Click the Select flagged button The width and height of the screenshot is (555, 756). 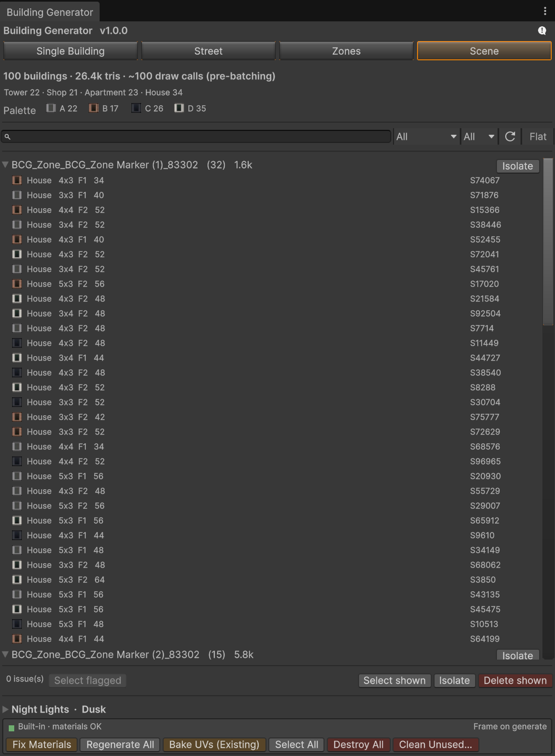click(88, 680)
